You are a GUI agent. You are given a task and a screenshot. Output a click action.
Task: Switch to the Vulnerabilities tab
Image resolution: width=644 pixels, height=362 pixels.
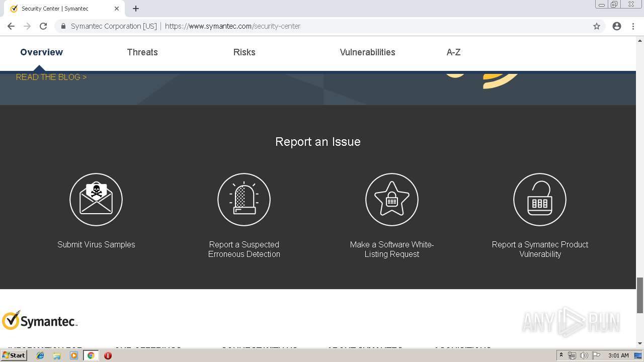tap(368, 52)
